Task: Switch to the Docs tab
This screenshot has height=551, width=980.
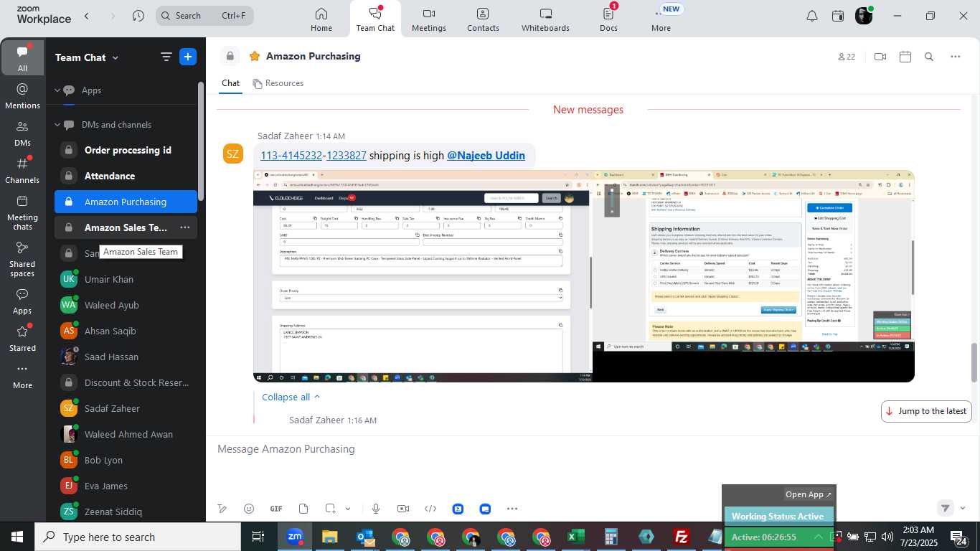Action: [x=608, y=19]
